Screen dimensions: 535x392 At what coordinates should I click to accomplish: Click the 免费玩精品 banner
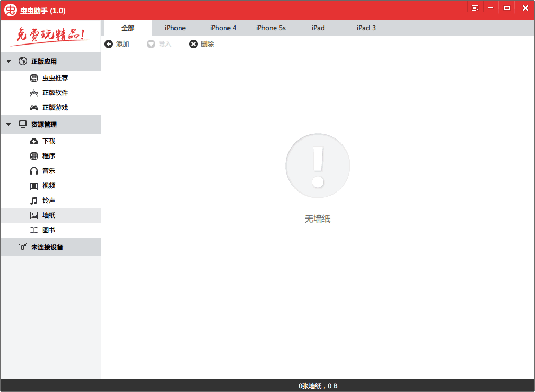coord(50,36)
